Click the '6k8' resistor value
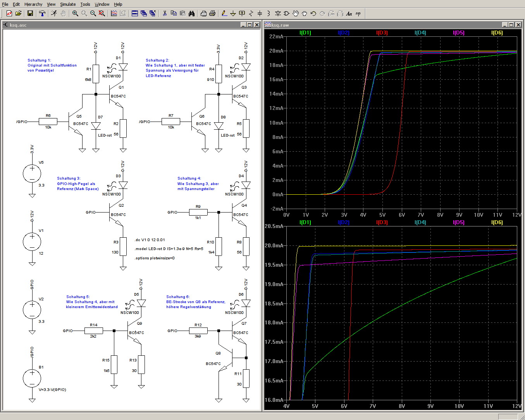This screenshot has height=420, width=525. click(88, 80)
